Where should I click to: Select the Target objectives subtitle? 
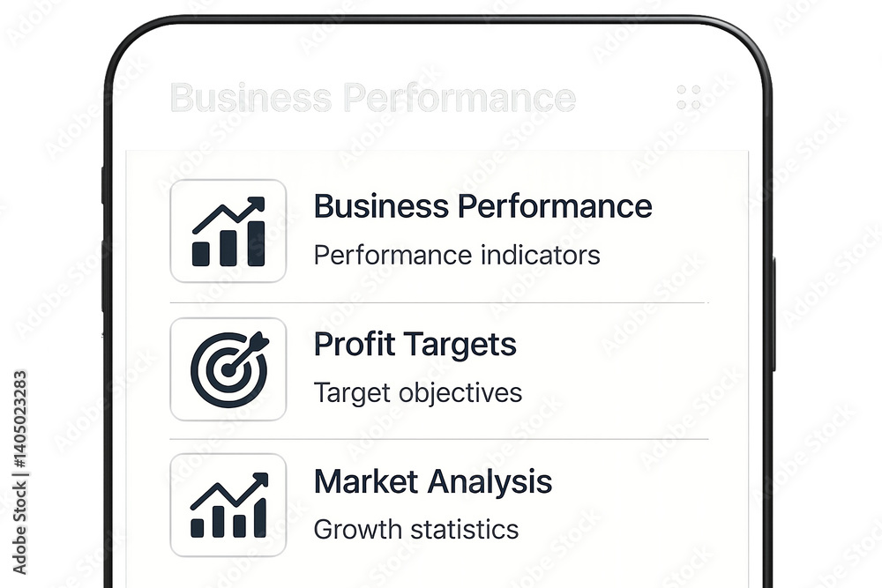coord(418,393)
